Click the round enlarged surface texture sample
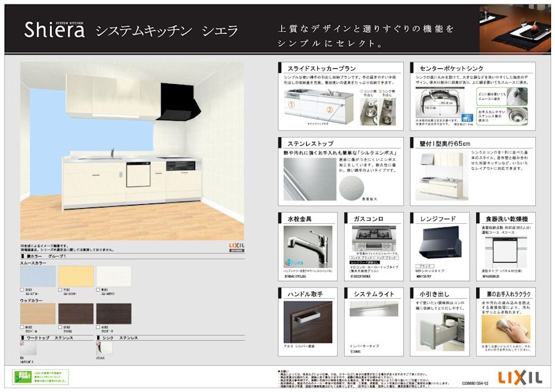The height and width of the screenshot is (392, 555). click(x=351, y=188)
